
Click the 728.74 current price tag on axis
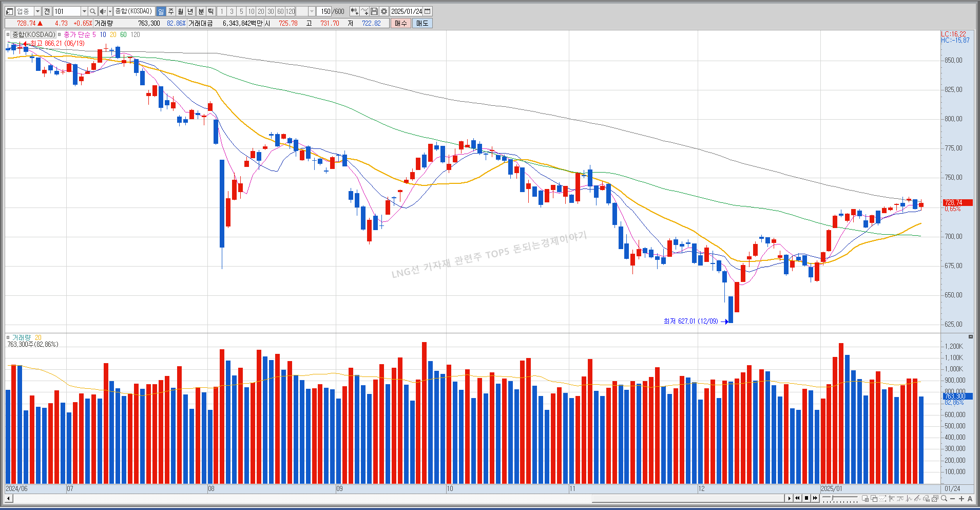click(x=958, y=202)
